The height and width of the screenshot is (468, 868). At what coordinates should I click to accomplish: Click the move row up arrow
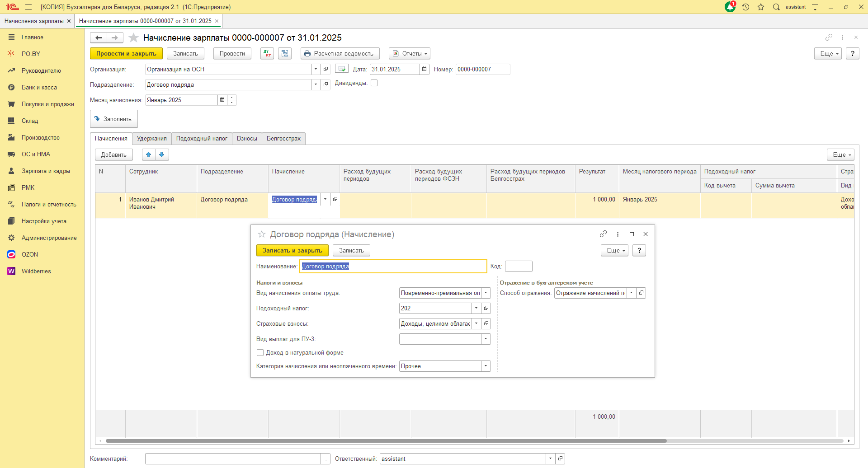pyautogui.click(x=149, y=154)
